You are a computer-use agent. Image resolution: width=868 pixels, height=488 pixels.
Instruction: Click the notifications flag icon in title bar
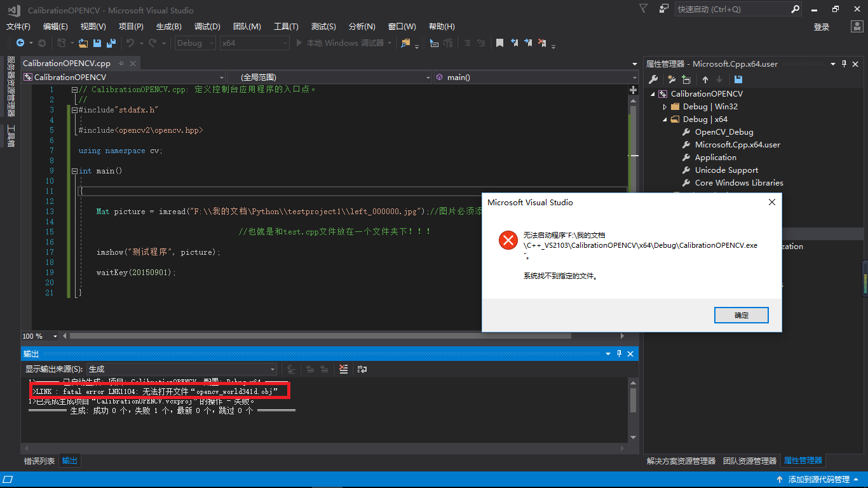click(x=644, y=9)
